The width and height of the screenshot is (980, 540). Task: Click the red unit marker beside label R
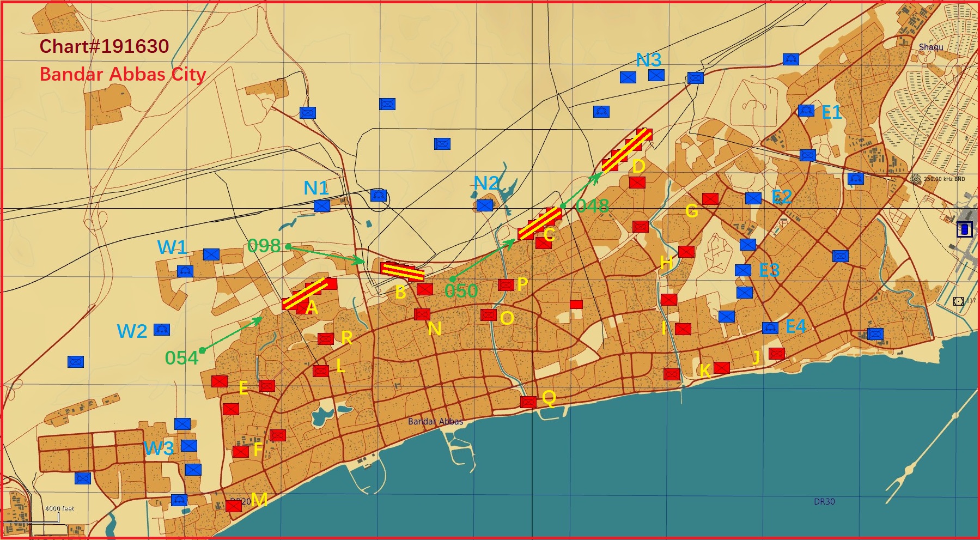326,339
